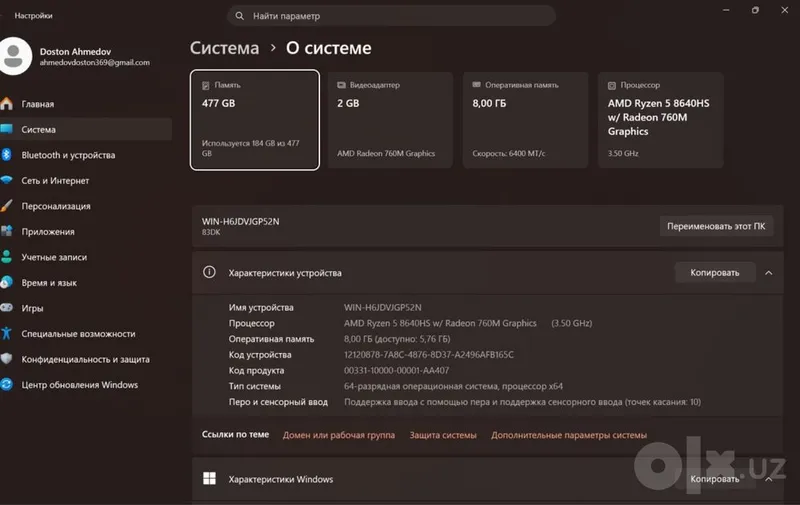Click the 8,00 ГБ (доступно: 5,76 ГБ) value
Image resolution: width=800 pixels, height=505 pixels.
(x=397, y=339)
